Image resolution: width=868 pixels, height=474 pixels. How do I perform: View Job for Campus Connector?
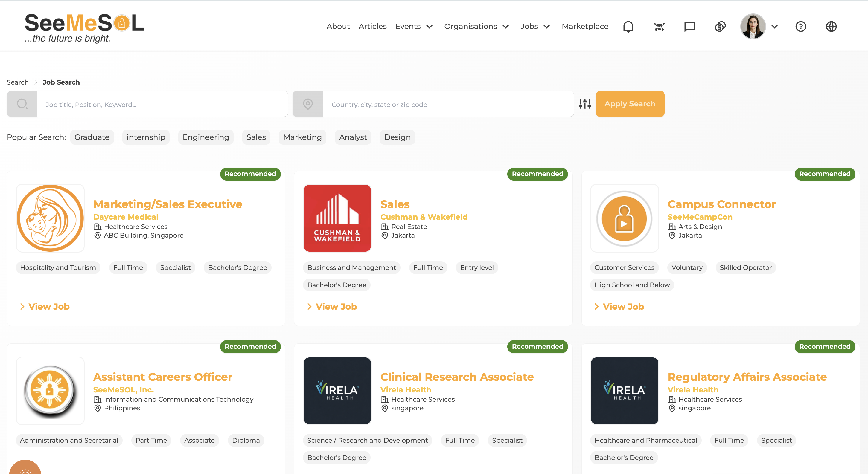tap(623, 306)
